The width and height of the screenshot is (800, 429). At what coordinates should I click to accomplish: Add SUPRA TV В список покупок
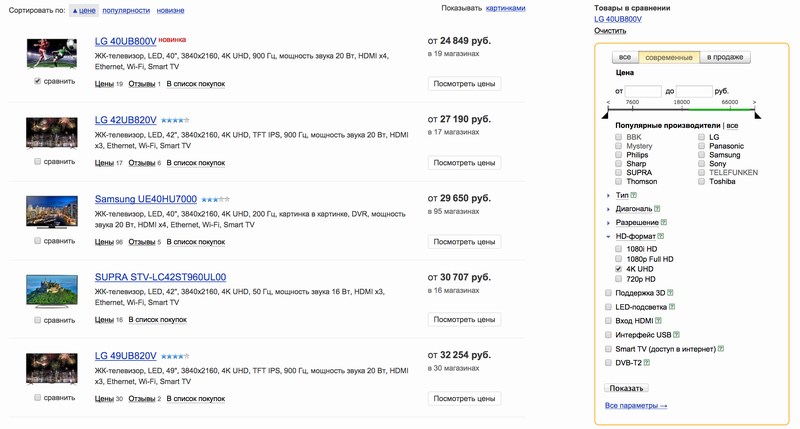[x=158, y=320]
